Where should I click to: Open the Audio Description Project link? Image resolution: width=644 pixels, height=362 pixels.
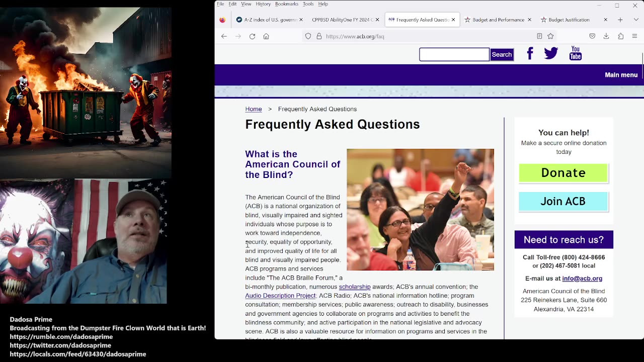pos(280,296)
